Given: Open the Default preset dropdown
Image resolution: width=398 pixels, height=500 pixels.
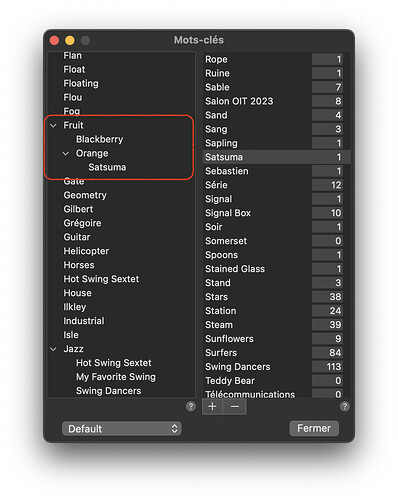Looking at the screenshot, I should pyautogui.click(x=122, y=429).
